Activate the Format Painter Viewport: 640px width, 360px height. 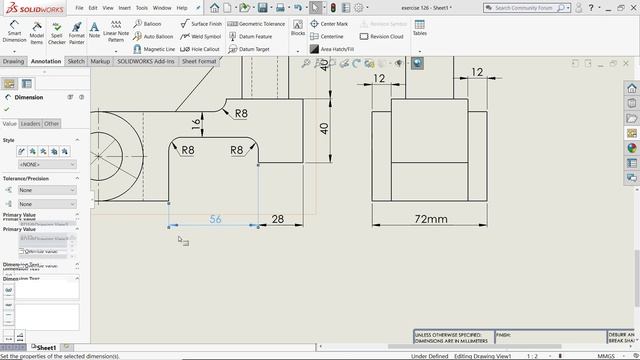(77, 33)
